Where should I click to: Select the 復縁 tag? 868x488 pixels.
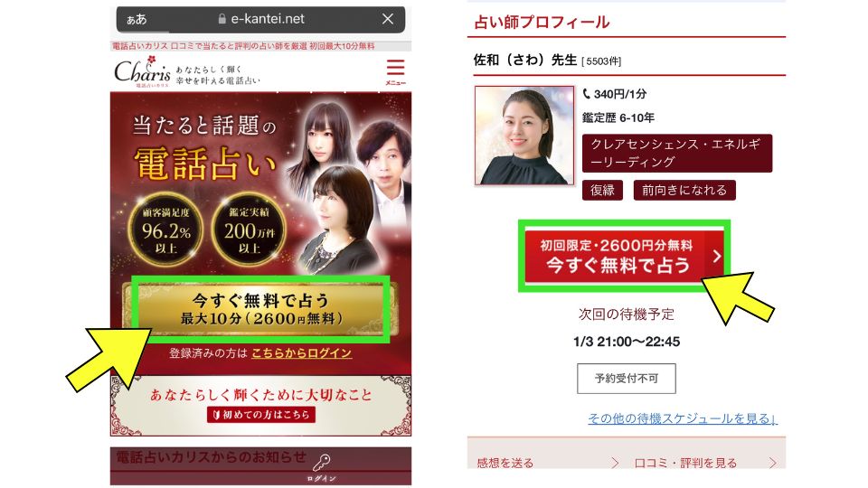pyautogui.click(x=602, y=191)
